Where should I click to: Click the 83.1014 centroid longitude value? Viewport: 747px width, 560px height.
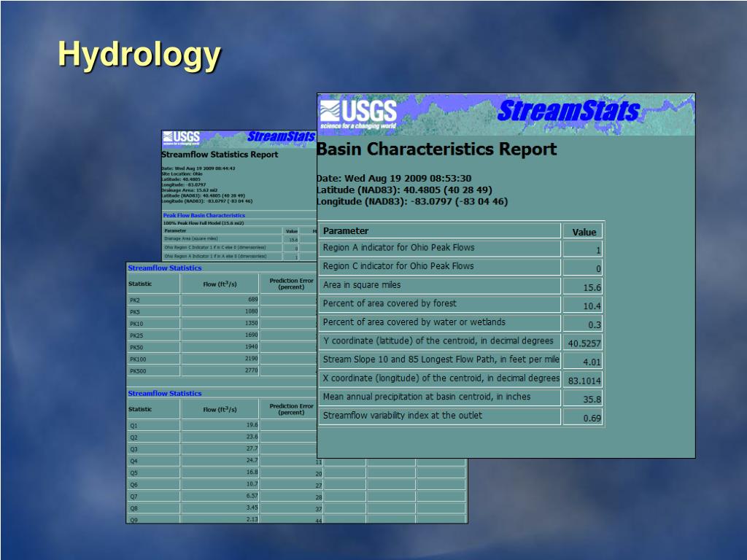click(x=583, y=381)
